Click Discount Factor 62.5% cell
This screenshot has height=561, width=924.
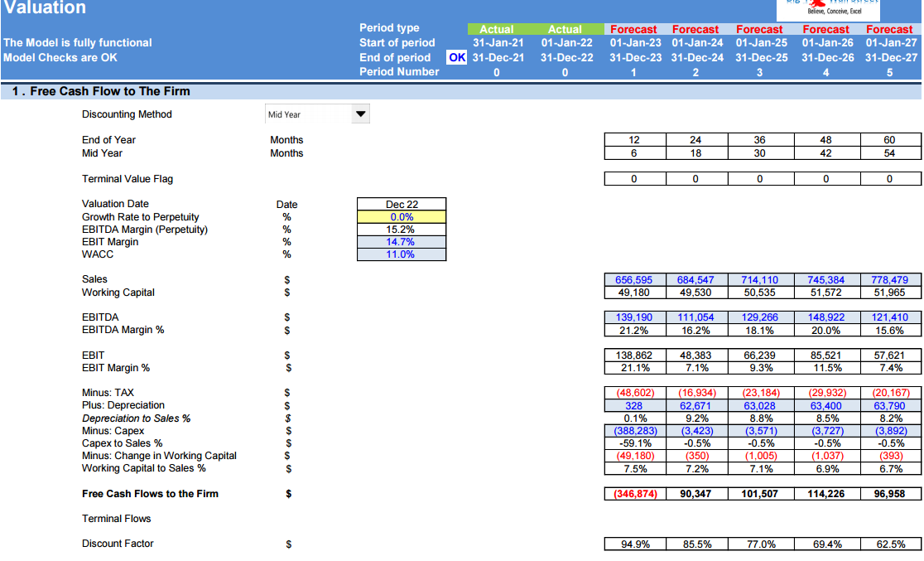tap(890, 544)
